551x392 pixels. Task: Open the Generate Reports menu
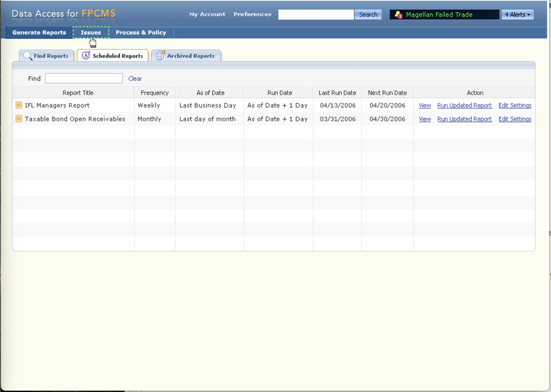coord(39,33)
